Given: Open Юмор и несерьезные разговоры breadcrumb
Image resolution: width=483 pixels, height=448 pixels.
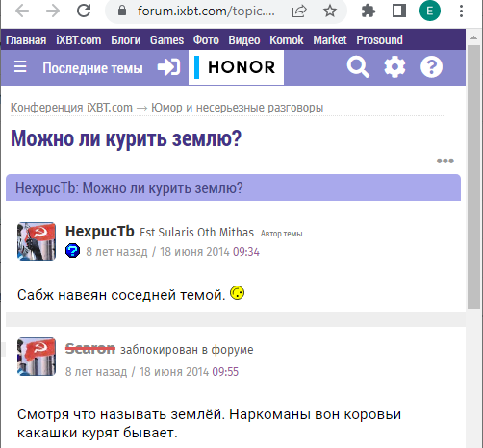Looking at the screenshot, I should tap(238, 108).
